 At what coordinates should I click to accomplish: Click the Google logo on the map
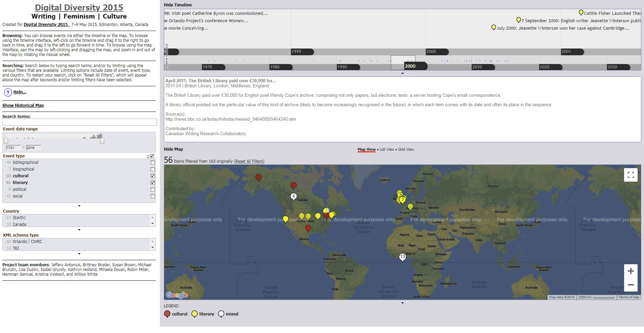(177, 295)
